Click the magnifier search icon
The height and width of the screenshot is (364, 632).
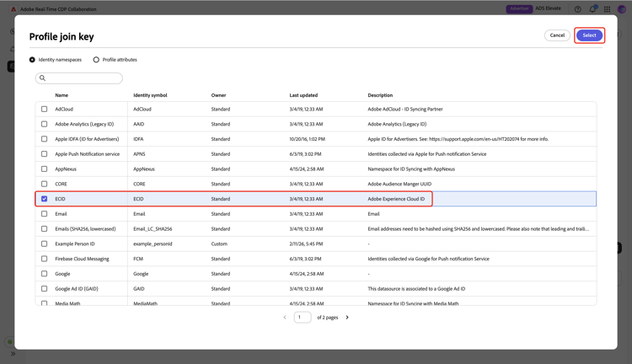42,78
